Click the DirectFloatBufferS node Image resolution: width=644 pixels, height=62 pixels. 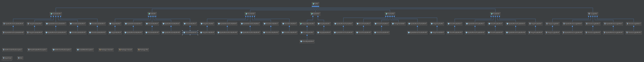495,24
